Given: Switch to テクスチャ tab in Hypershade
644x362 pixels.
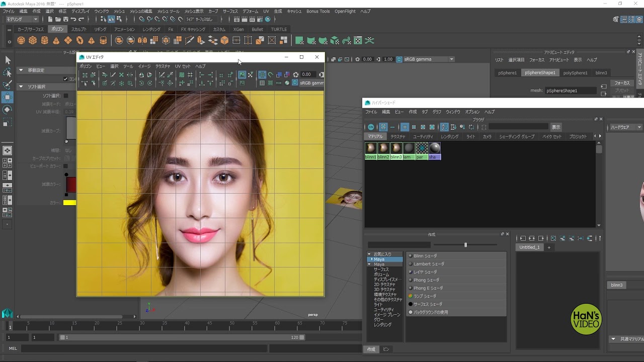Looking at the screenshot, I should 398,137.
